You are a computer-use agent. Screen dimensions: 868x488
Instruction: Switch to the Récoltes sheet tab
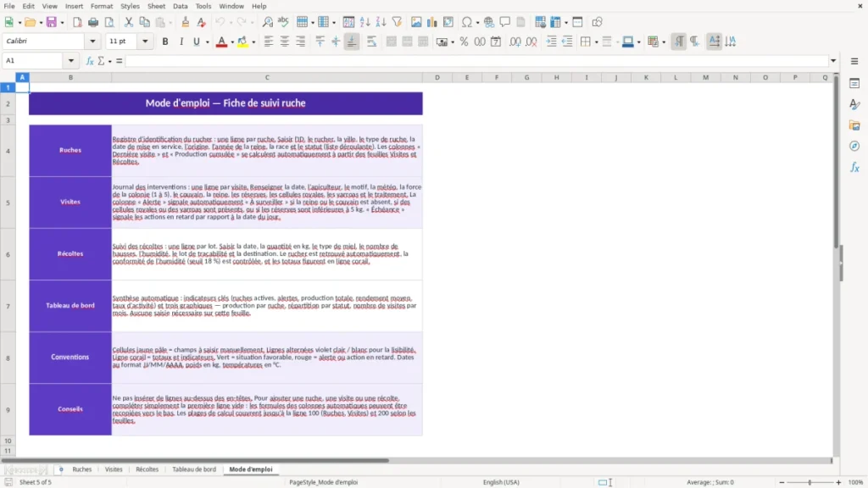pos(147,469)
